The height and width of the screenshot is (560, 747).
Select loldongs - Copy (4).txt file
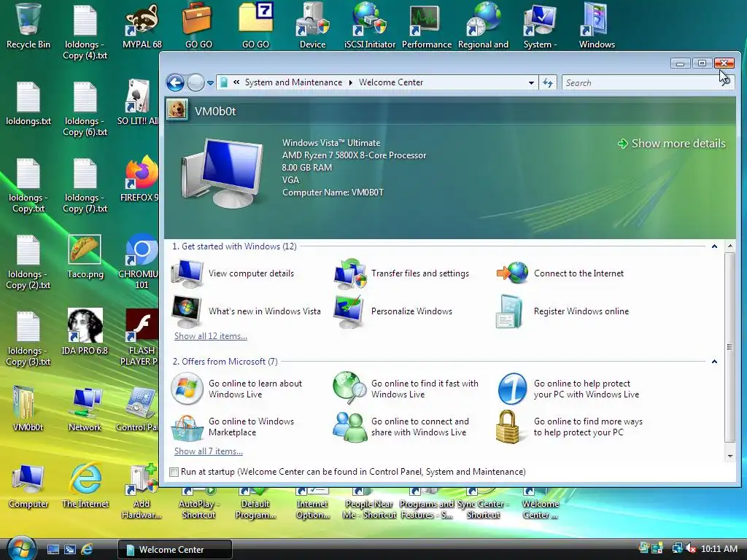(x=85, y=32)
